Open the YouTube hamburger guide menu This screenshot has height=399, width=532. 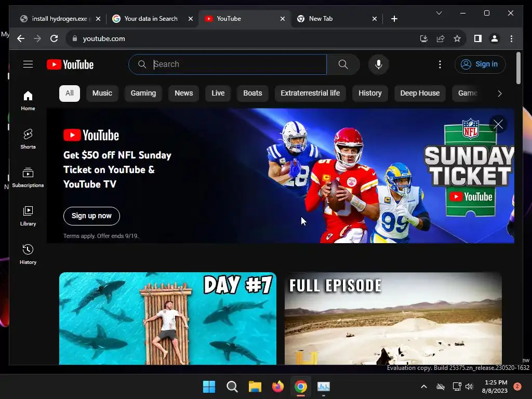point(28,64)
